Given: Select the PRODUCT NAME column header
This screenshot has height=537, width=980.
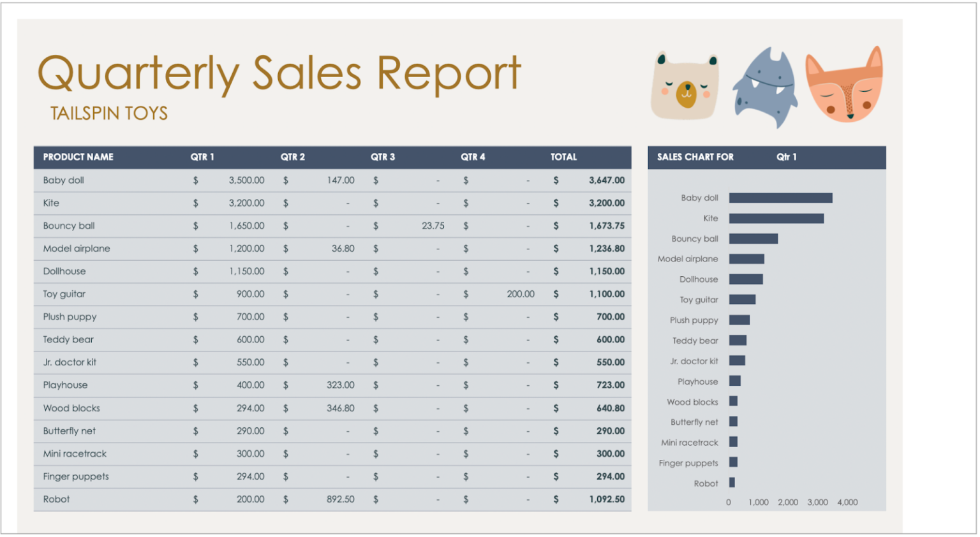Looking at the screenshot, I should coord(78,157).
